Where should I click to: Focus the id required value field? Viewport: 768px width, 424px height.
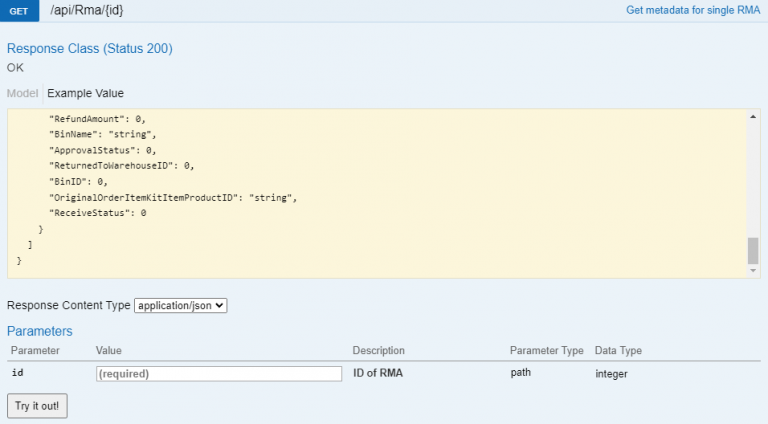[219, 374]
